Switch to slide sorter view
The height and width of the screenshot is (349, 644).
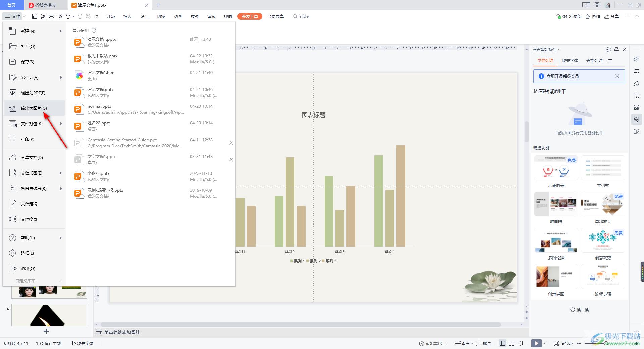click(512, 343)
